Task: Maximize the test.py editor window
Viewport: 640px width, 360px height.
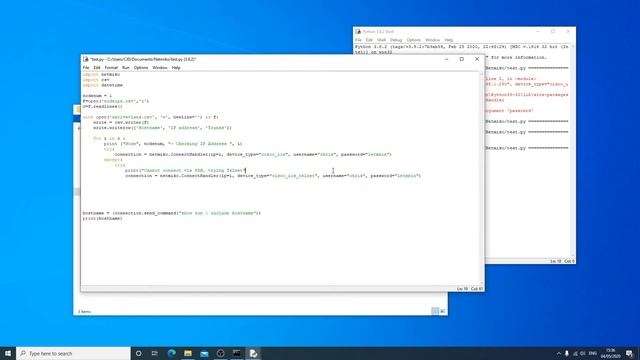Action: pyautogui.click(x=462, y=59)
